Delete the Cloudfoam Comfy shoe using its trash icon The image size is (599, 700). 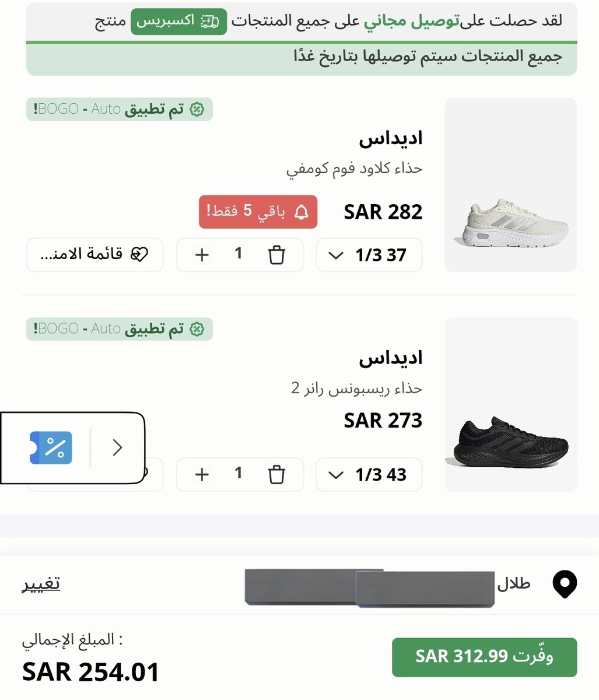pos(276,255)
